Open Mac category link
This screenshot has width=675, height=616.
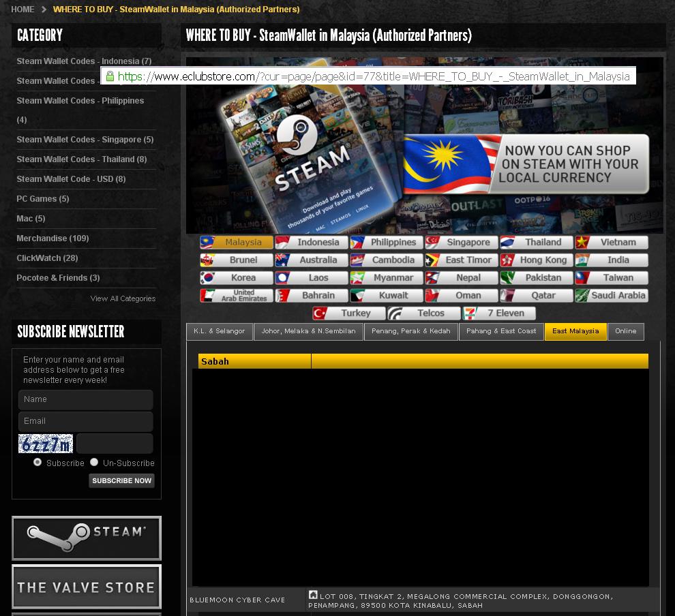tap(31, 219)
